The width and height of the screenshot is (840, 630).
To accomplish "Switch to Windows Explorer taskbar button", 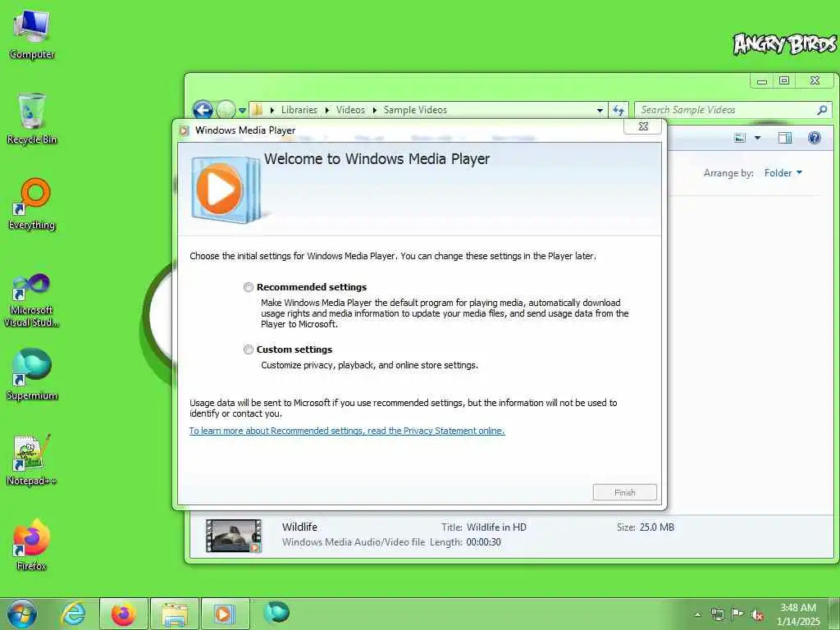I will pos(175,614).
